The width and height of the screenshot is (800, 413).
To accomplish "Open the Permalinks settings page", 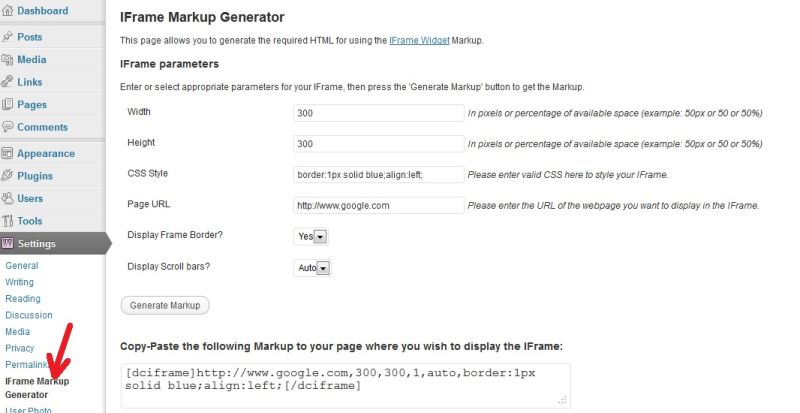I will coord(27,364).
